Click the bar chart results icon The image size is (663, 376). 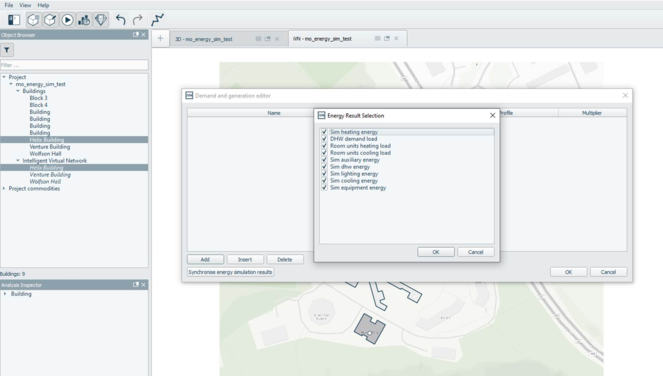84,20
